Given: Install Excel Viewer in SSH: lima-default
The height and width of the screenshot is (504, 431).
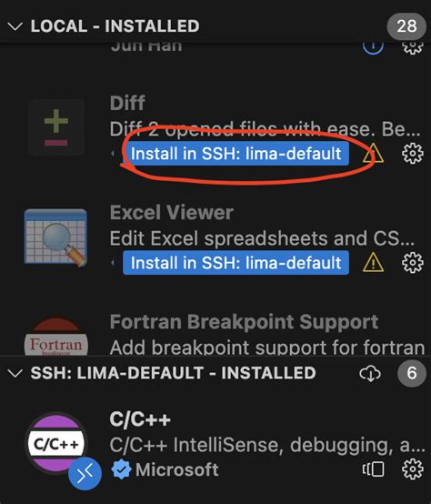Looking at the screenshot, I should click(x=236, y=263).
